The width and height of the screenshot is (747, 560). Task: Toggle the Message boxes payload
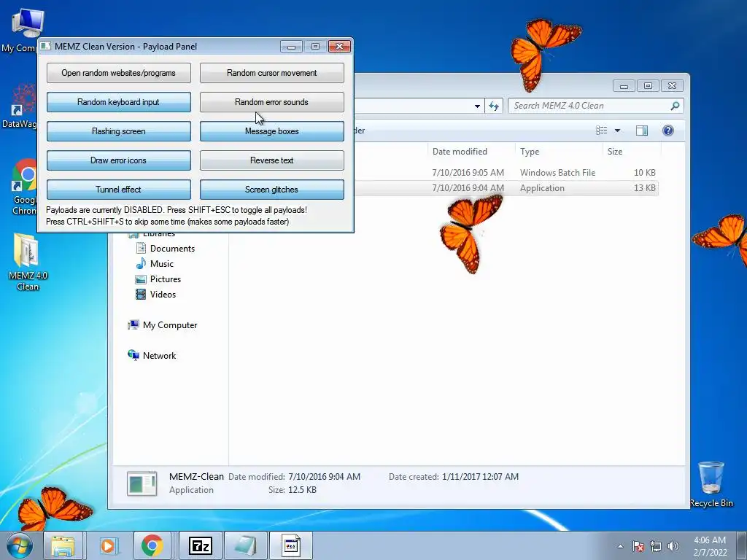point(271,131)
